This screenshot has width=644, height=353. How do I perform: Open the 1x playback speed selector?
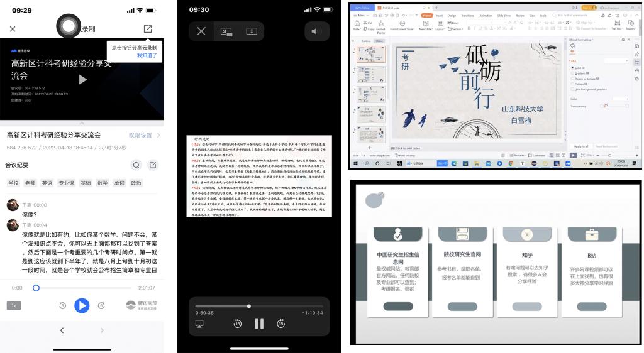(14, 306)
